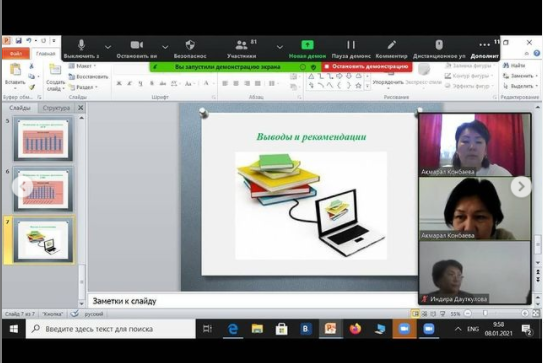Open the Выделить selection dropdown
Image resolution: width=544 pixels, height=363 pixels.
520,86
